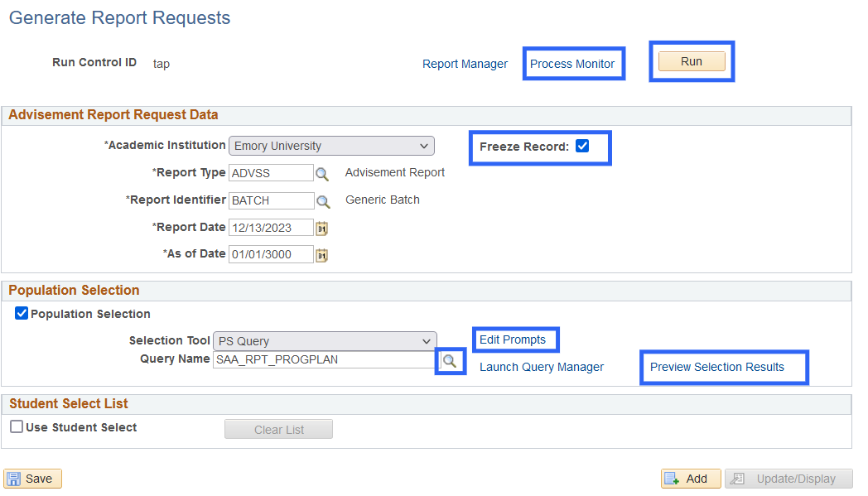Uncheck the Freeze Record checkbox
Screen dimensions: 868x496
582,147
